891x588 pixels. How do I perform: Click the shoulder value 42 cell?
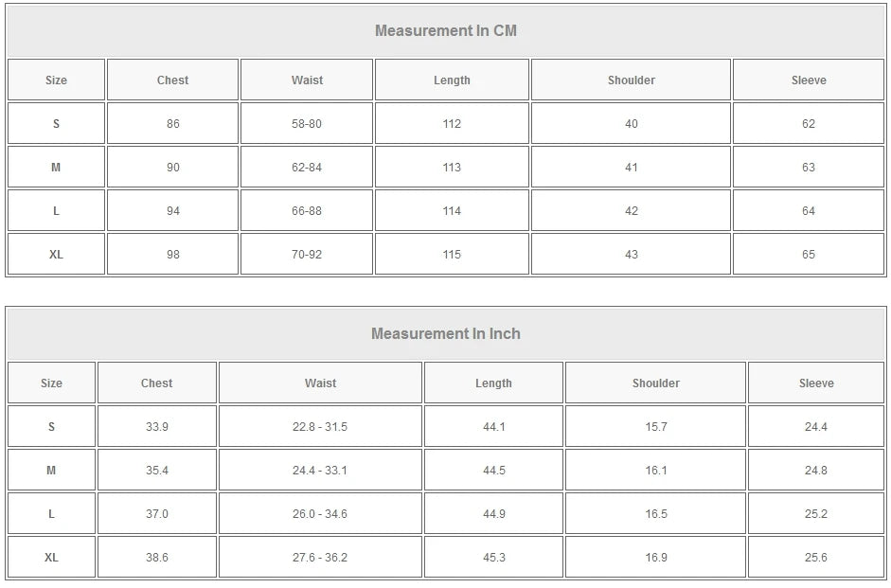tap(632, 211)
